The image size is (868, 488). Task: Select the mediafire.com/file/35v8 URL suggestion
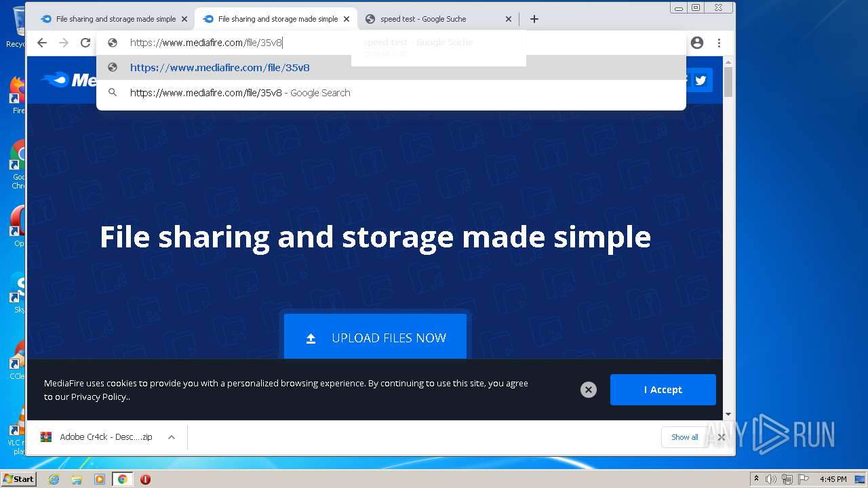[x=391, y=68]
